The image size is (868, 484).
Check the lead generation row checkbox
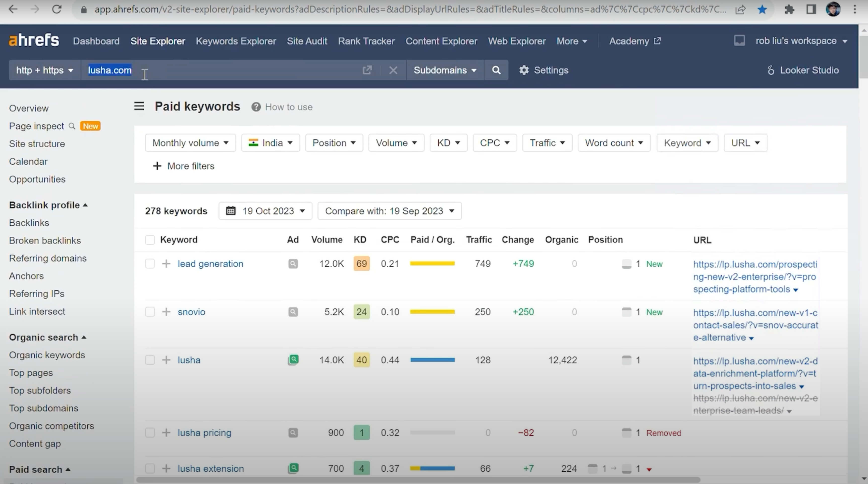pos(150,264)
